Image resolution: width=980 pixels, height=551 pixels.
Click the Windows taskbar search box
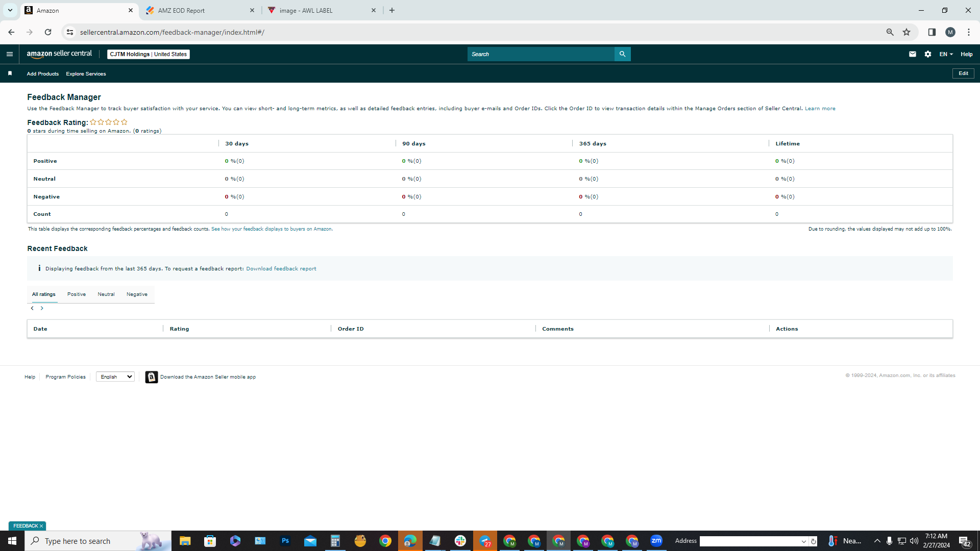click(98, 541)
